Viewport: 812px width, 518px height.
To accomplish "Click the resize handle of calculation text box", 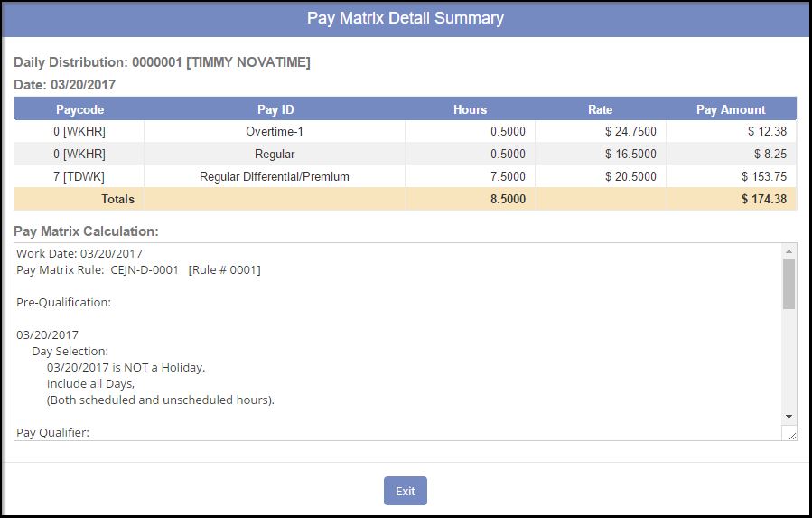I will pos(791,435).
